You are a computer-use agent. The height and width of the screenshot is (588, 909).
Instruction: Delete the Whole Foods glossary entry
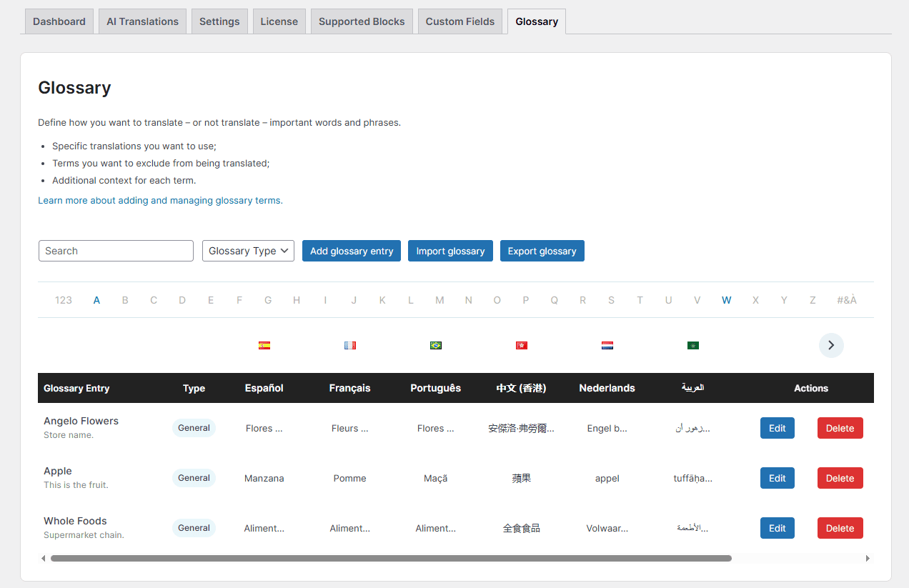840,528
